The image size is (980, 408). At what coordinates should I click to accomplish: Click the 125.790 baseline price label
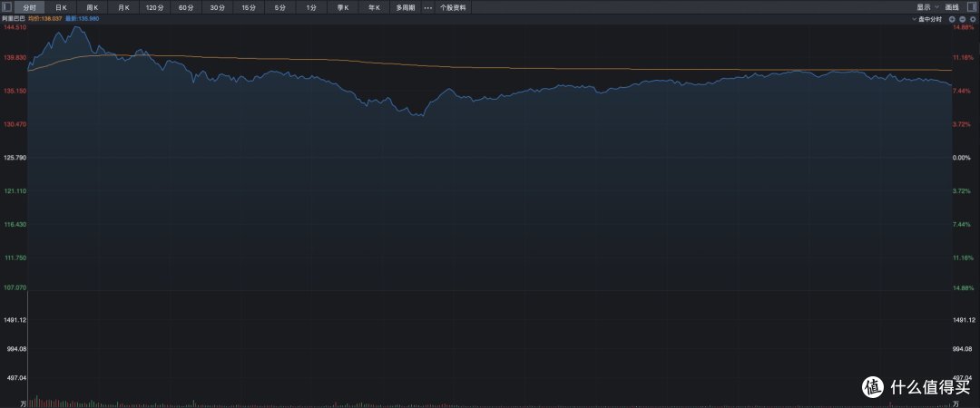[15, 158]
